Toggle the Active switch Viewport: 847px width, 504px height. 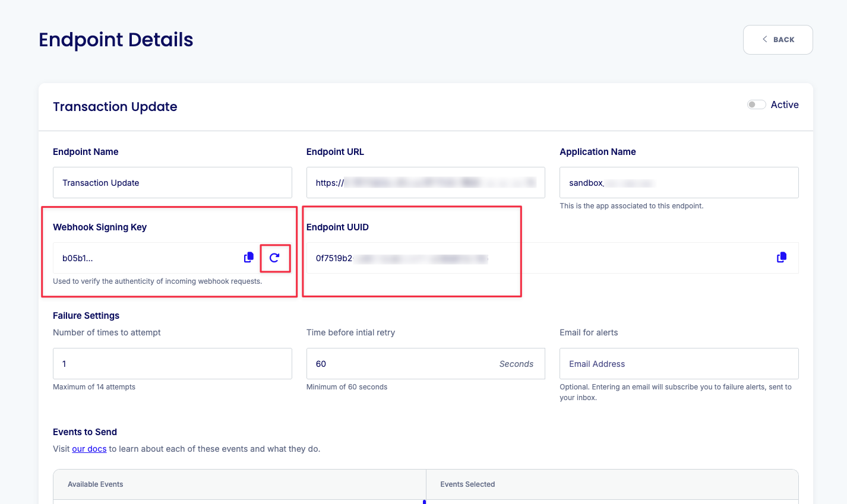pyautogui.click(x=756, y=104)
